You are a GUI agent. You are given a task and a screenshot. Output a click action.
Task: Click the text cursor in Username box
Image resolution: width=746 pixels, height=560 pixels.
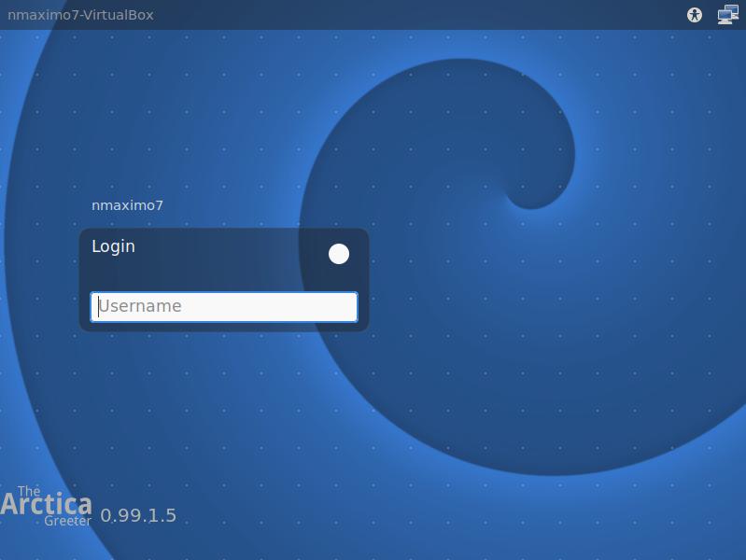(99, 307)
